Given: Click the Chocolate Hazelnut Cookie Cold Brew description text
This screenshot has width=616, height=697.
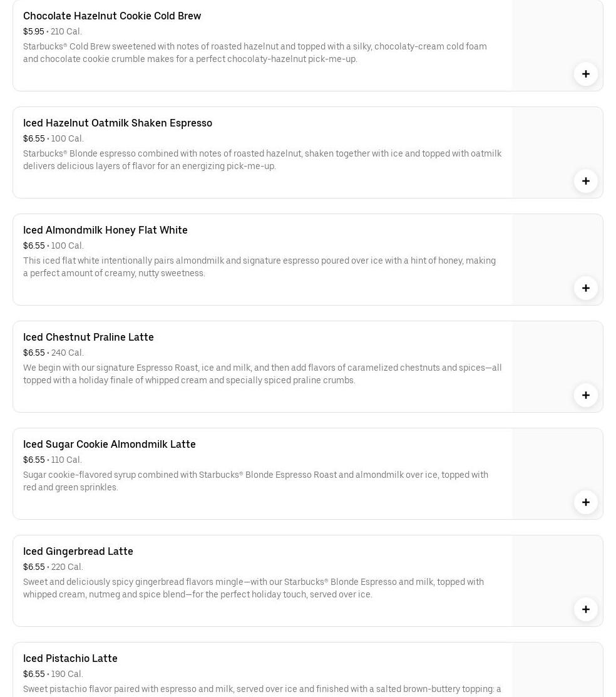Looking at the screenshot, I should coord(255,53).
